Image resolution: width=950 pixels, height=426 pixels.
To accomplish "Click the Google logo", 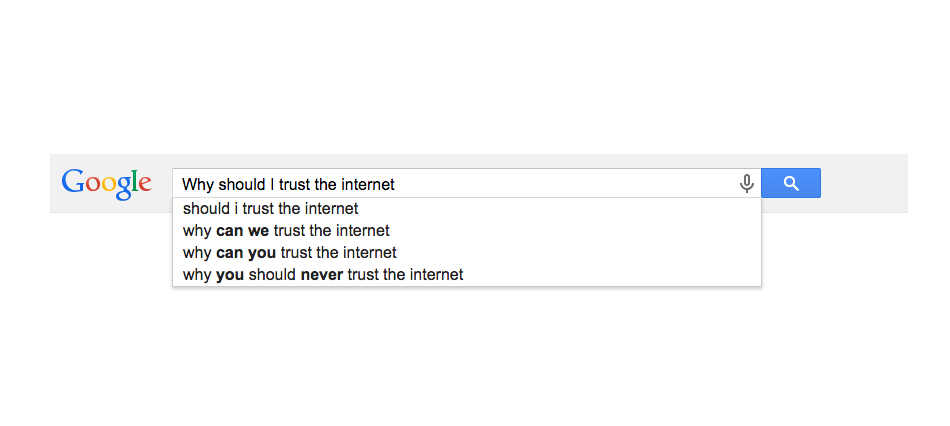I will (x=106, y=183).
